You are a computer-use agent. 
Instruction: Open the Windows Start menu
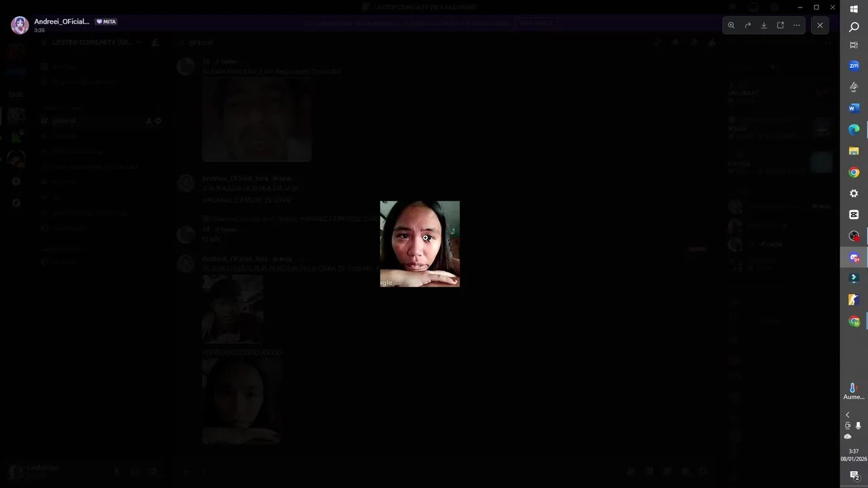pyautogui.click(x=854, y=9)
